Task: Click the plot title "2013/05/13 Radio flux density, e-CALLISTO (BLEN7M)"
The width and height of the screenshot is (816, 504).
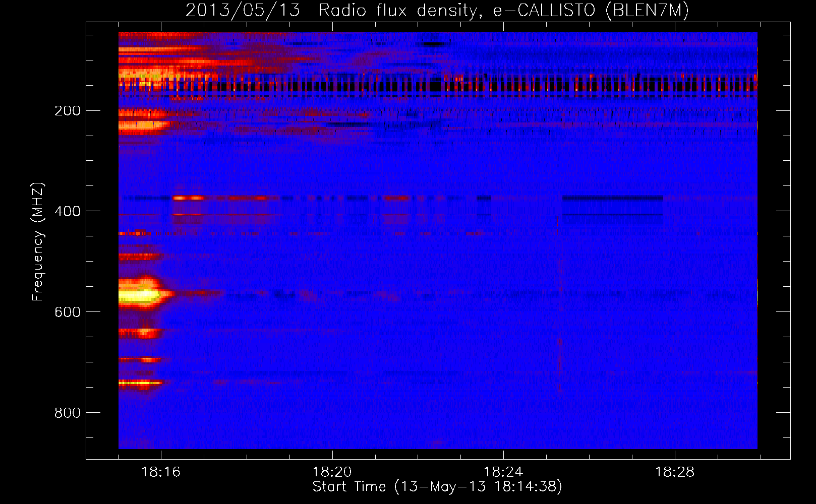Action: (x=437, y=10)
